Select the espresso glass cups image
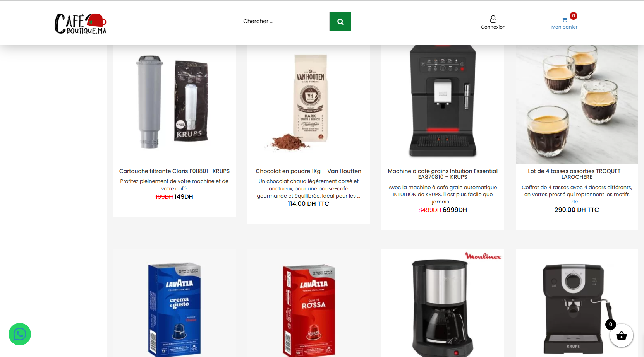 (x=577, y=104)
